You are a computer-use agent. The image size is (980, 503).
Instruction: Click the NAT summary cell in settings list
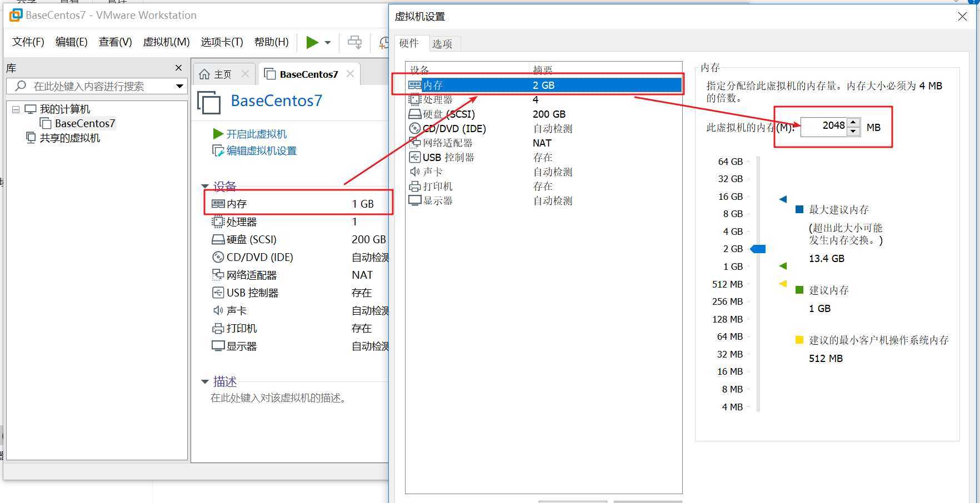pos(542,143)
